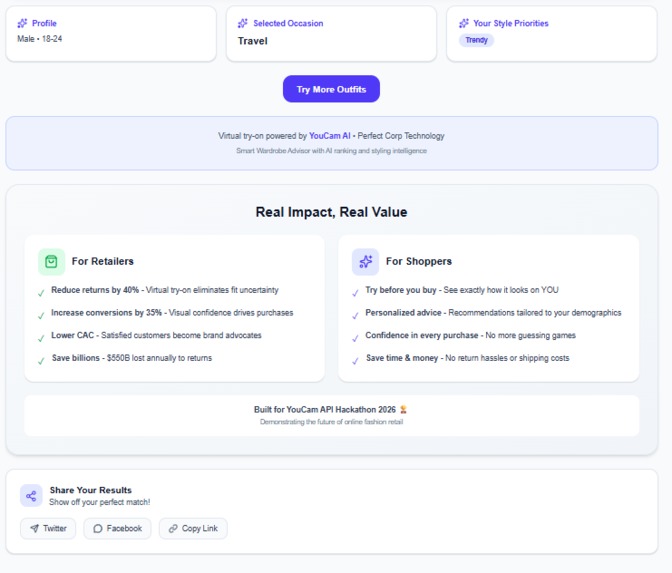Open the YouCam AI link
Screen dimensions: 672x573
(x=330, y=136)
